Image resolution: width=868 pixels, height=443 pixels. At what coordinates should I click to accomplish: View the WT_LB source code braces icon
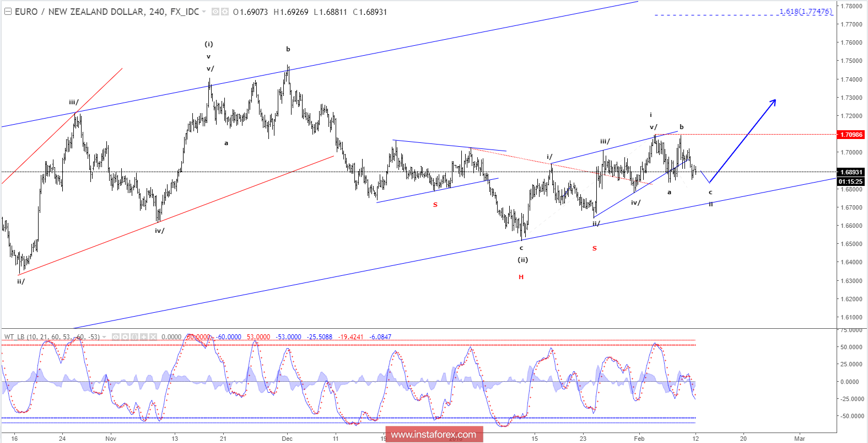pos(134,337)
